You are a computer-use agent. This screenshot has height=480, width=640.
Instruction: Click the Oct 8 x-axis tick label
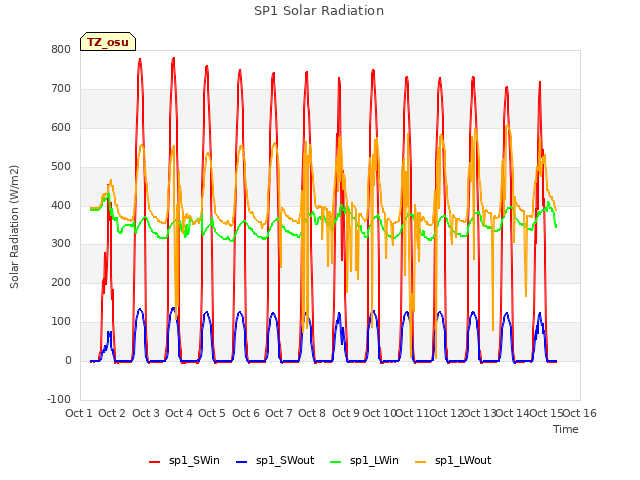[312, 413]
